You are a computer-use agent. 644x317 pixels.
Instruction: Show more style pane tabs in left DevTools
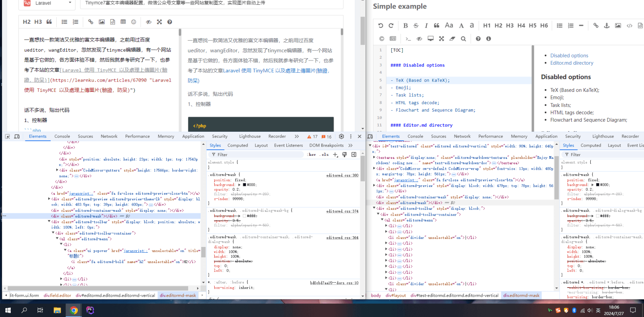click(x=350, y=145)
